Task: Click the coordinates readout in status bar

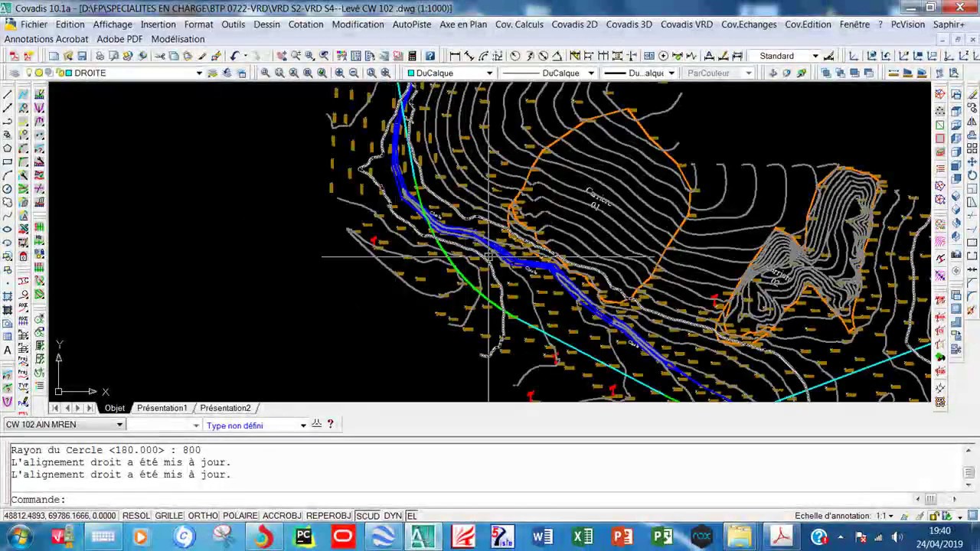Action: click(60, 516)
